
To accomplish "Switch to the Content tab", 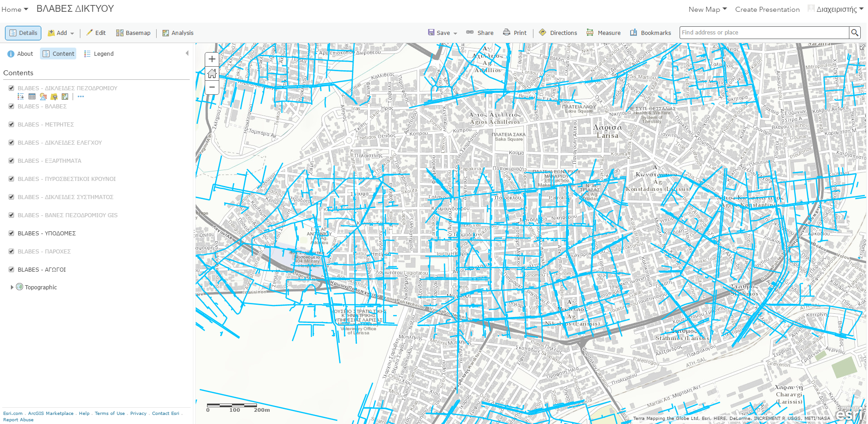I will (x=58, y=54).
